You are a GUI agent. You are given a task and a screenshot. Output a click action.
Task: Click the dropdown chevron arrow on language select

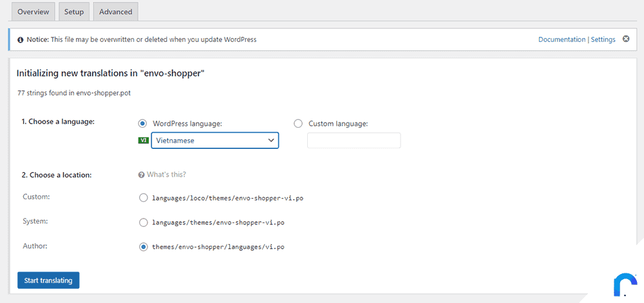point(270,140)
